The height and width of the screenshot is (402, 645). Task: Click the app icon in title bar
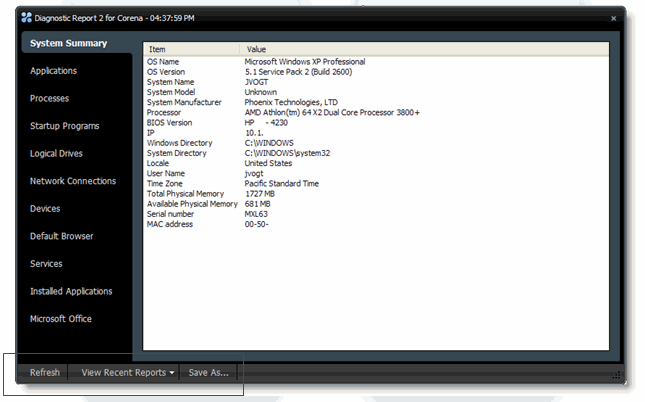click(x=26, y=18)
